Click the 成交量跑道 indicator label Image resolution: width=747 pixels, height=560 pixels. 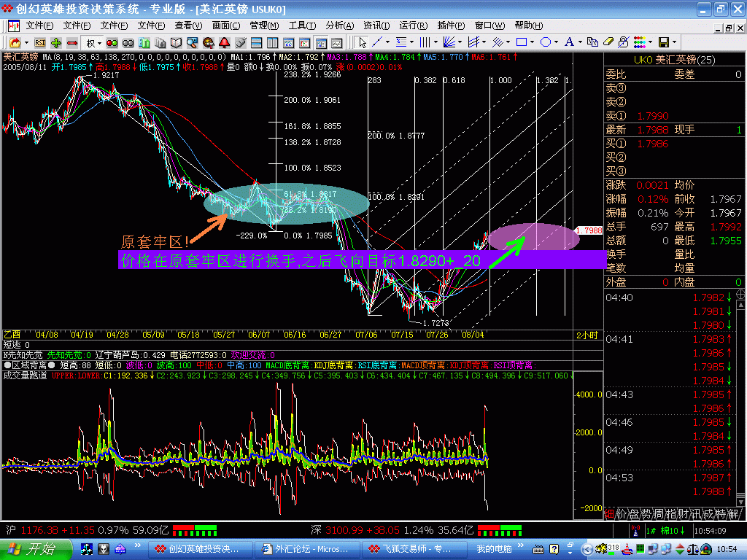26,376
